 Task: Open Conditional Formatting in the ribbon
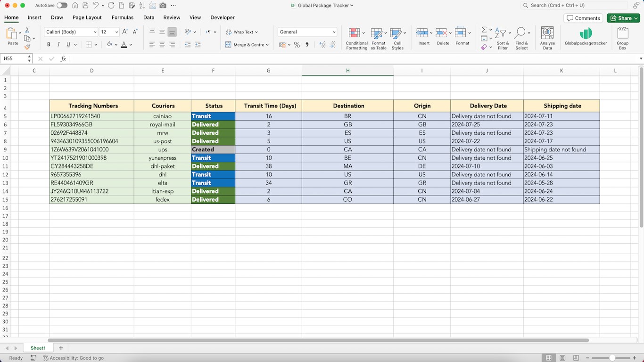click(x=356, y=39)
